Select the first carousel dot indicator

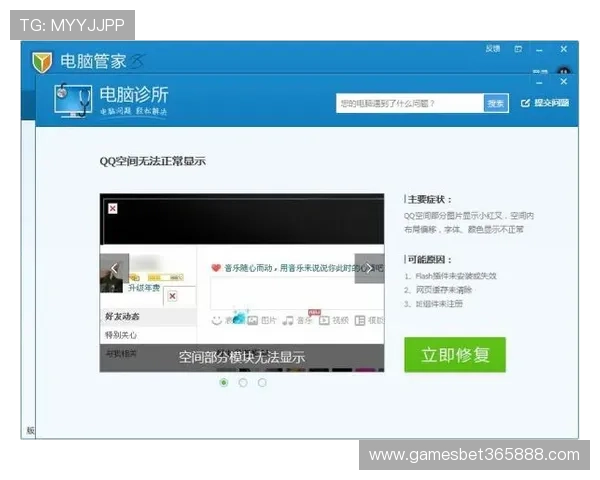(x=224, y=382)
